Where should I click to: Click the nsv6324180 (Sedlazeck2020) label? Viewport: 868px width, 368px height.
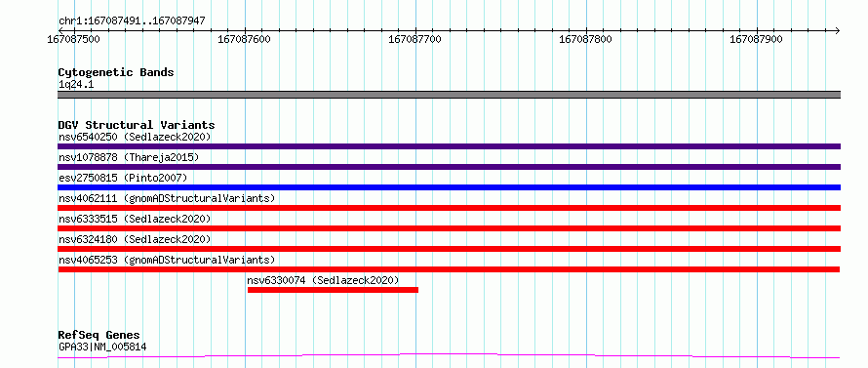click(x=135, y=239)
